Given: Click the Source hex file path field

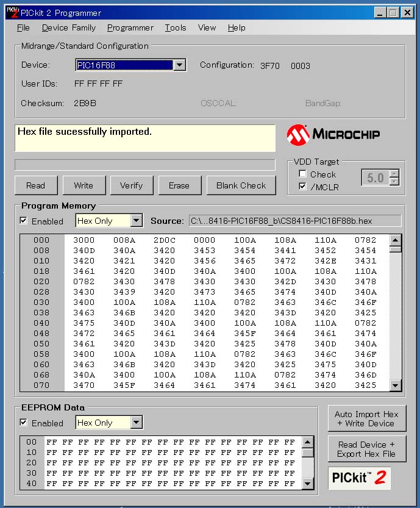Looking at the screenshot, I should click(x=295, y=221).
